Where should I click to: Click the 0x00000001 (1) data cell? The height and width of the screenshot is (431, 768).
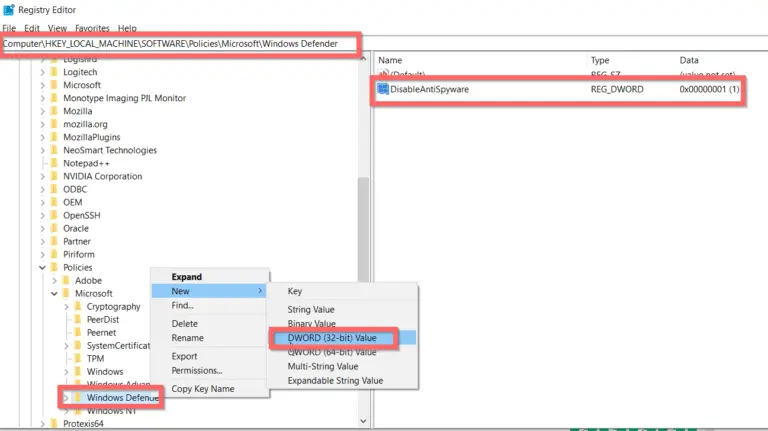(709, 89)
